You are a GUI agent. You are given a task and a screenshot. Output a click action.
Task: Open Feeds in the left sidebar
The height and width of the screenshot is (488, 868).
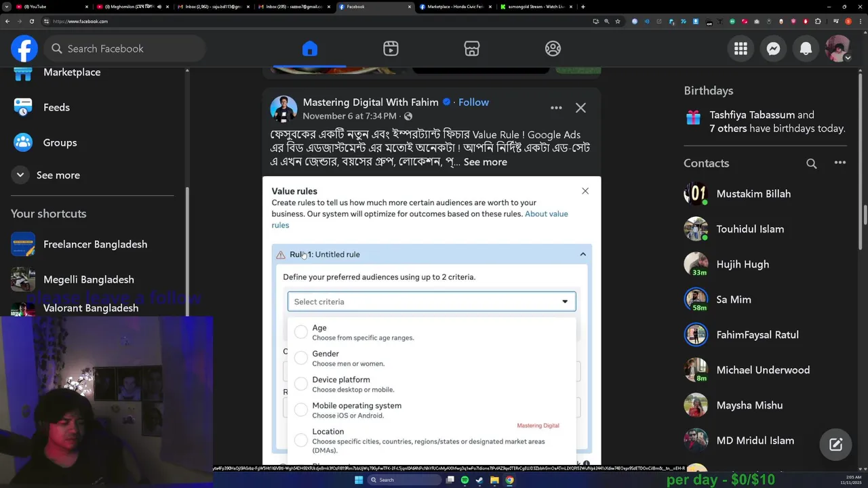click(x=56, y=107)
